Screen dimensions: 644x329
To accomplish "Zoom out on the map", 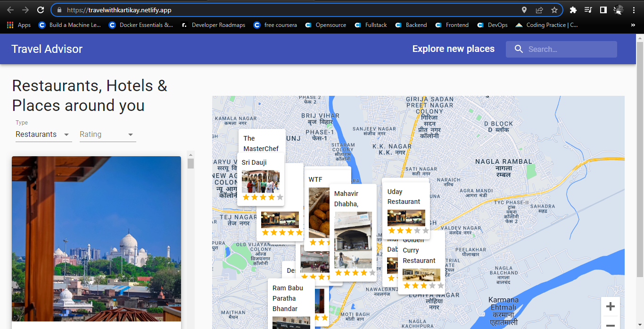I will pos(611,325).
